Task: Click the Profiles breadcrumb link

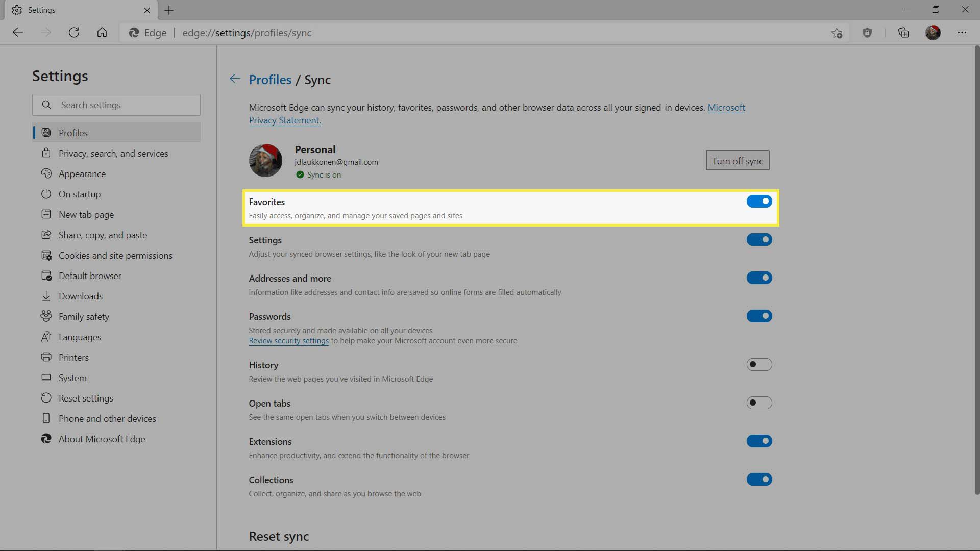Action: (x=270, y=80)
